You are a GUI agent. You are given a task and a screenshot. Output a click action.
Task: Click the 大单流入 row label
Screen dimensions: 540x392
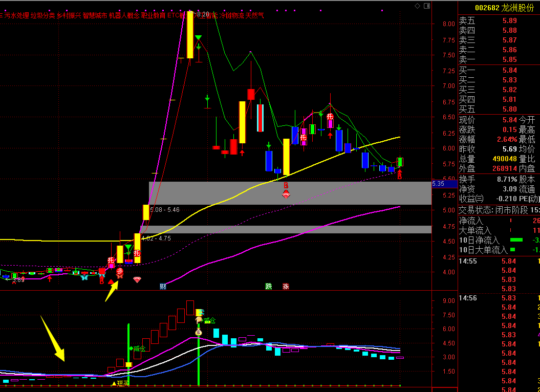pyautogui.click(x=475, y=230)
